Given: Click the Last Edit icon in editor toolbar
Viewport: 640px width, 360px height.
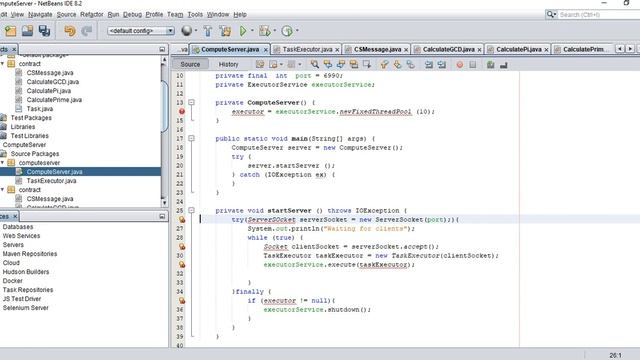Looking at the screenshot, I should (260, 64).
